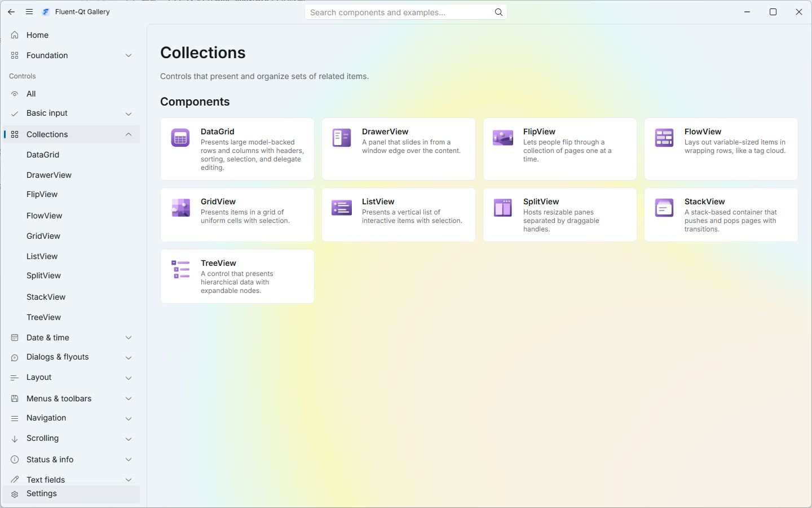Viewport: 812px width, 508px height.
Task: Choose GridView in the sidebar
Action: click(71, 236)
